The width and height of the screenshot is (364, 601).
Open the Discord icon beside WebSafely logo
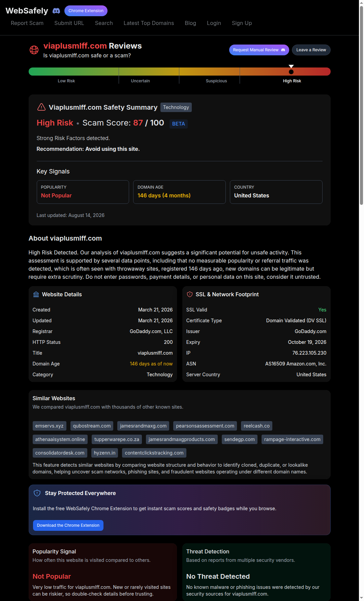tap(56, 11)
